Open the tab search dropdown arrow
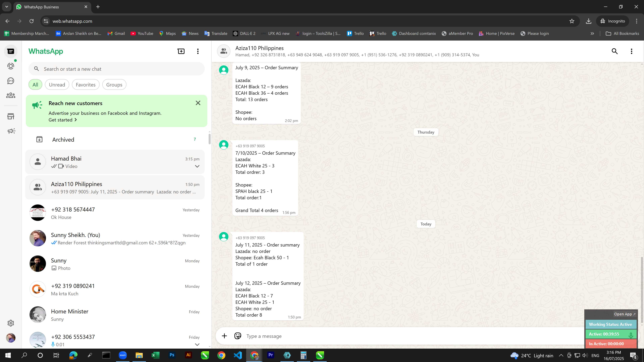 coord(7,7)
